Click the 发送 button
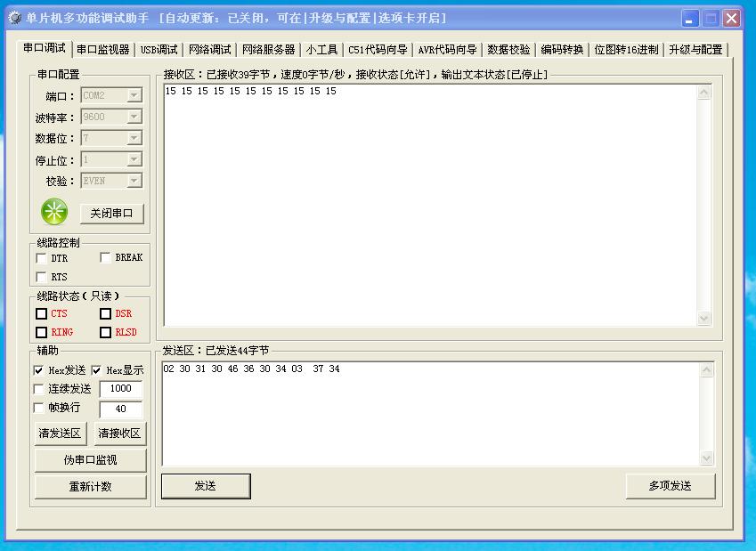The height and width of the screenshot is (551, 756). coord(206,486)
